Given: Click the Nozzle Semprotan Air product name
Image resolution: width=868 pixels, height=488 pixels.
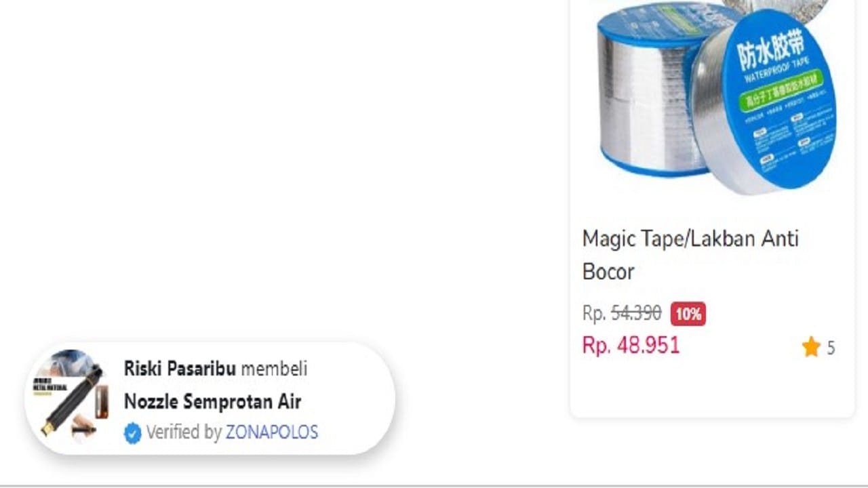Looking at the screenshot, I should (x=212, y=402).
